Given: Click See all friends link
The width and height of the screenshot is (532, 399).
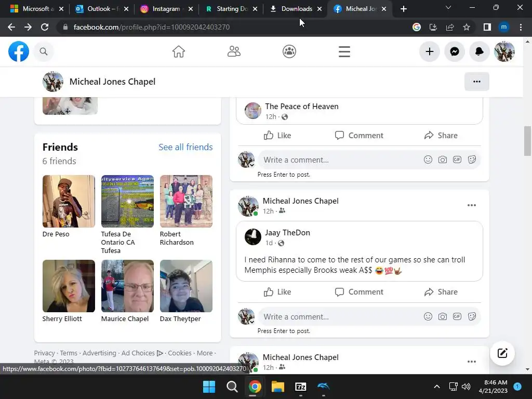Looking at the screenshot, I should pos(185,147).
